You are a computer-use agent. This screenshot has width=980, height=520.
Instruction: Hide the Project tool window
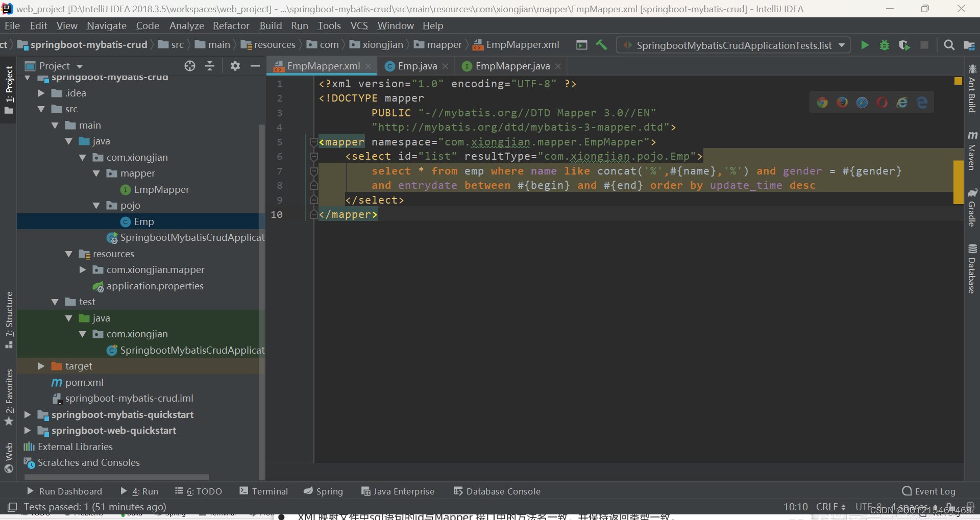[255, 66]
